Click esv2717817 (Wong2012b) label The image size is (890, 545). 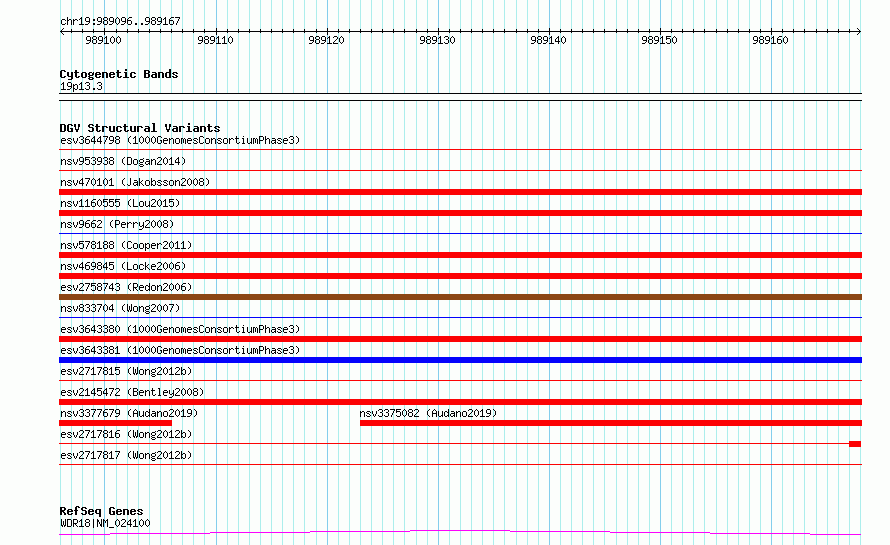pyautogui.click(x=126, y=455)
